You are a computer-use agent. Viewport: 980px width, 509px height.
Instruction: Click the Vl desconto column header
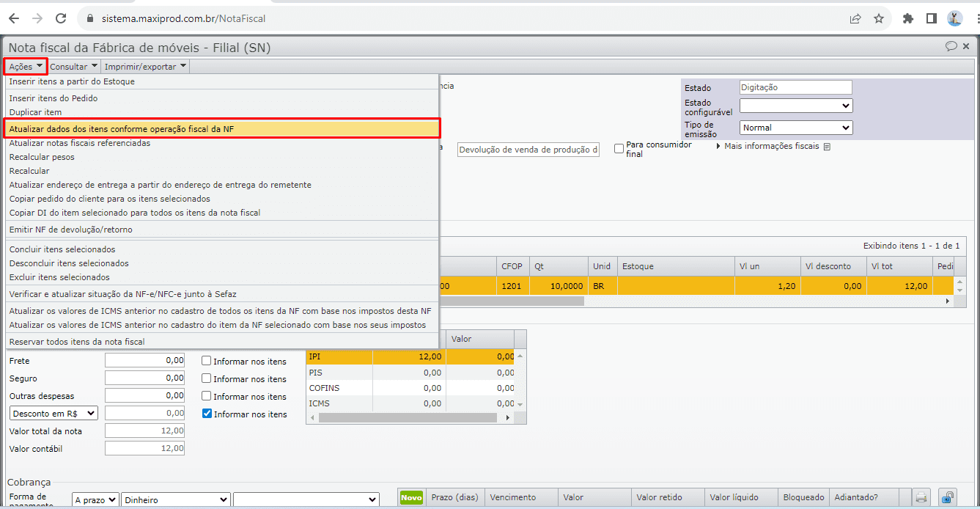tap(833, 266)
